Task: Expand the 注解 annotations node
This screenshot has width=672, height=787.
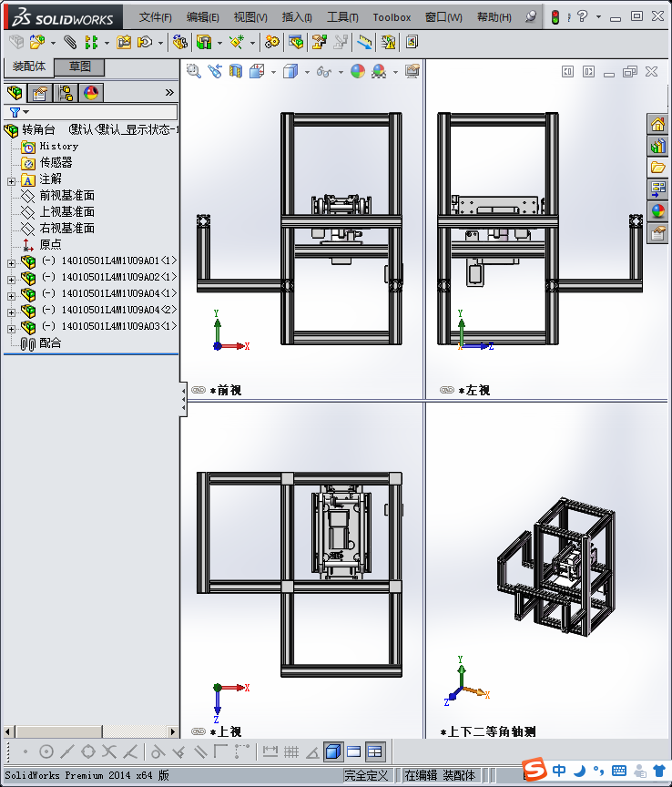Action: pyautogui.click(x=11, y=181)
